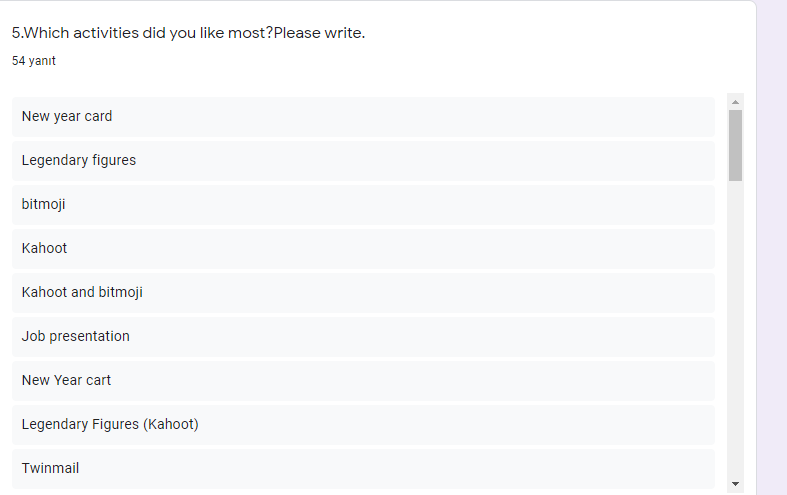Click the lowercase "bitmoji" response

click(x=43, y=204)
